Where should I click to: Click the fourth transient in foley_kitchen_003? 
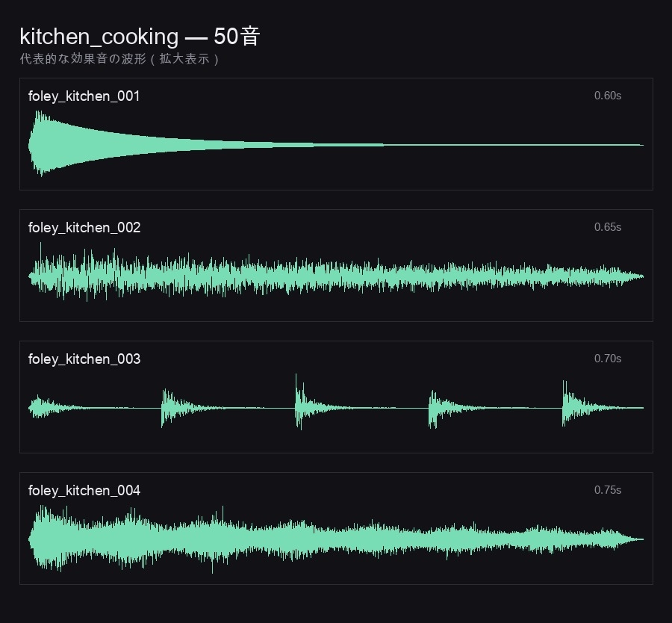pyautogui.click(x=435, y=409)
